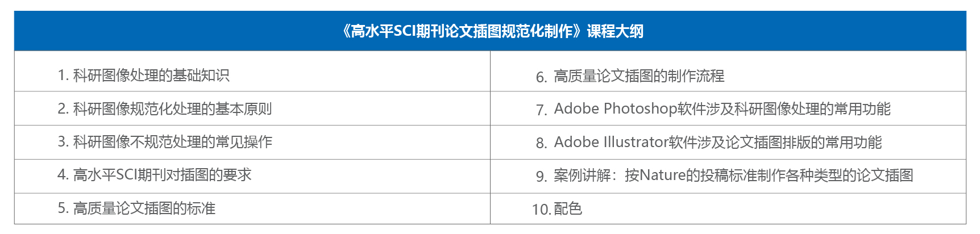Click the course outline title header
The image size is (980, 234).
pos(490,31)
